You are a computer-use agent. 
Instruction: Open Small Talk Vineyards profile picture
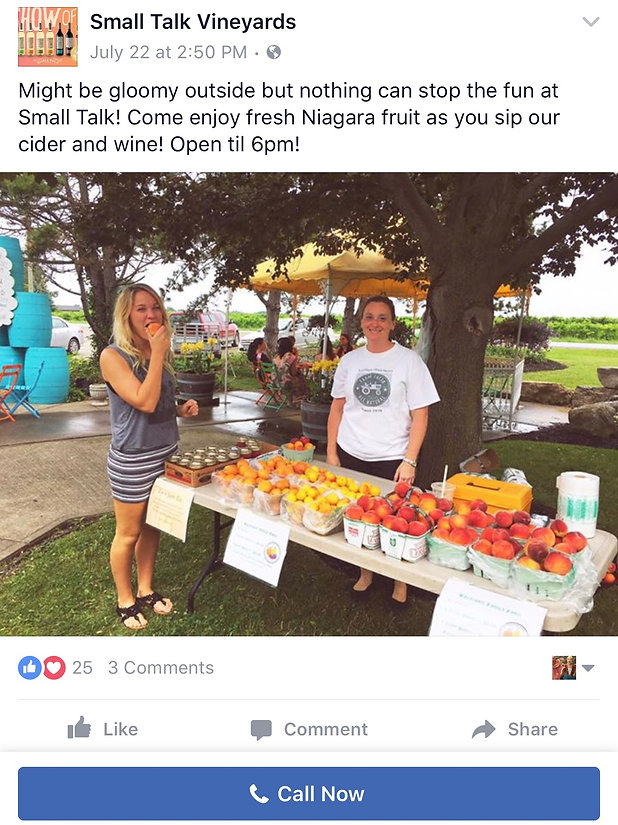tap(47, 37)
